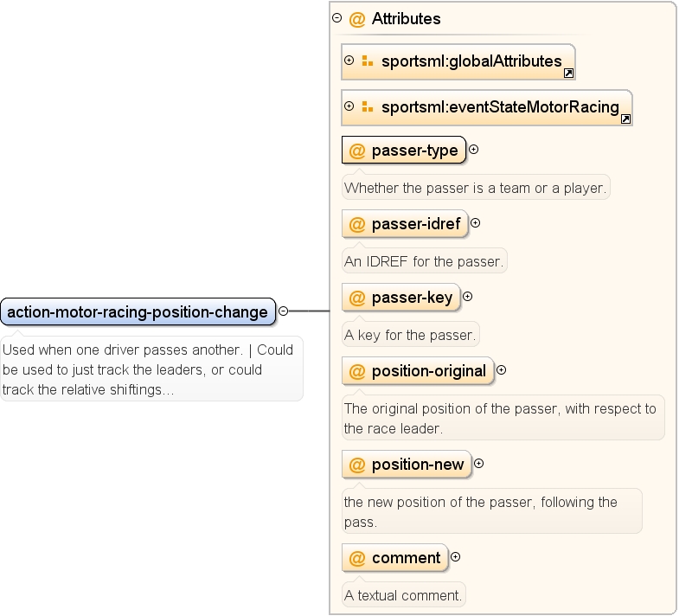The width and height of the screenshot is (692, 616).
Task: Select the passer-type attribute box
Action: [x=404, y=150]
